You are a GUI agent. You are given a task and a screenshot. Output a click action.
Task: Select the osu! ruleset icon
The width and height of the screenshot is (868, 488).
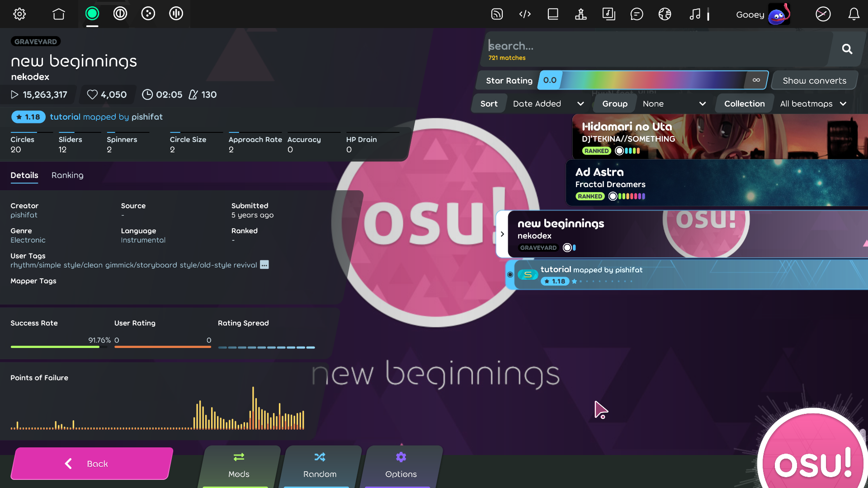[x=92, y=14]
